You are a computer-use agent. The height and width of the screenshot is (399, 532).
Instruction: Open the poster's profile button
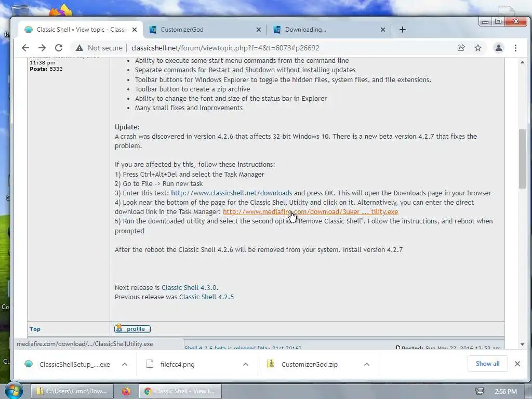click(x=132, y=329)
